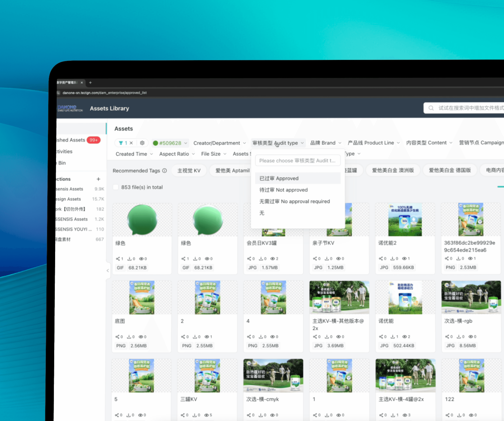This screenshot has width=504, height=421.
Task: Collapse the sidebar with arrow handle
Action: (107, 270)
